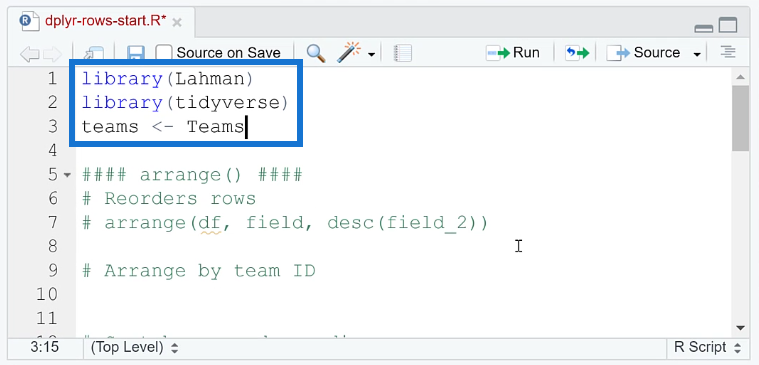The image size is (759, 365).
Task: Collapse the arrange() section fold arrow
Action: coord(67,175)
